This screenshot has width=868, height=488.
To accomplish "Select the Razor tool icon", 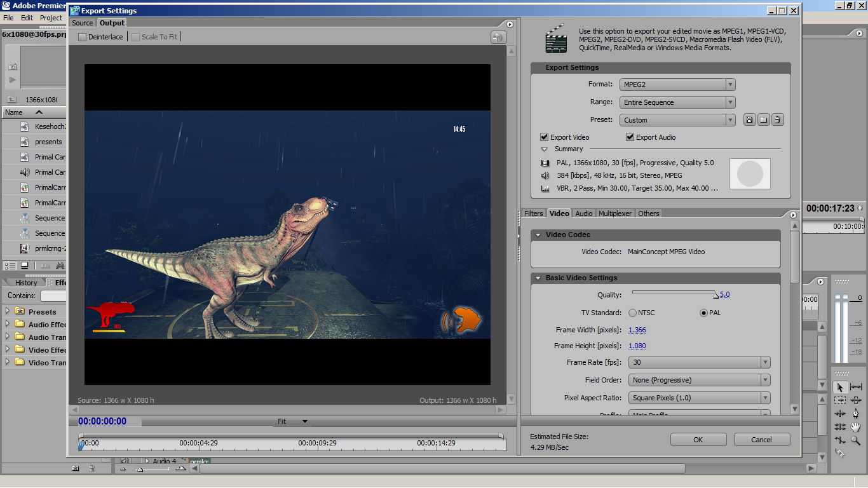I will pyautogui.click(x=840, y=453).
